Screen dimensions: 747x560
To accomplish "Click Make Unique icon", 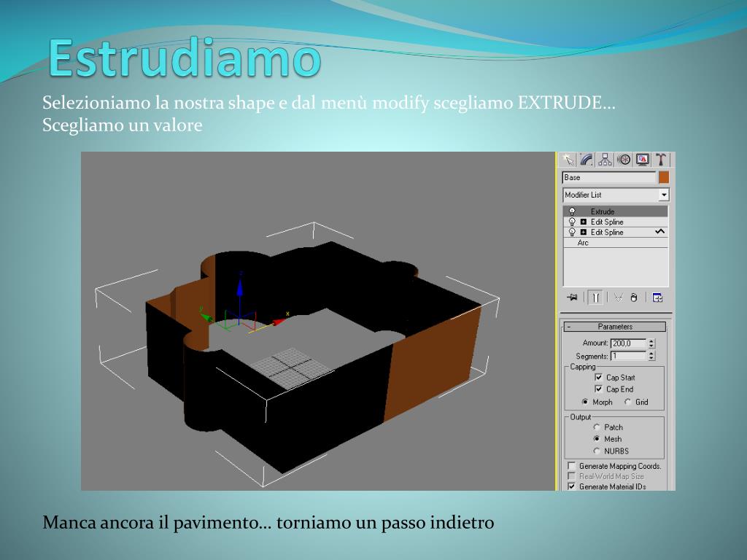I will [618, 297].
